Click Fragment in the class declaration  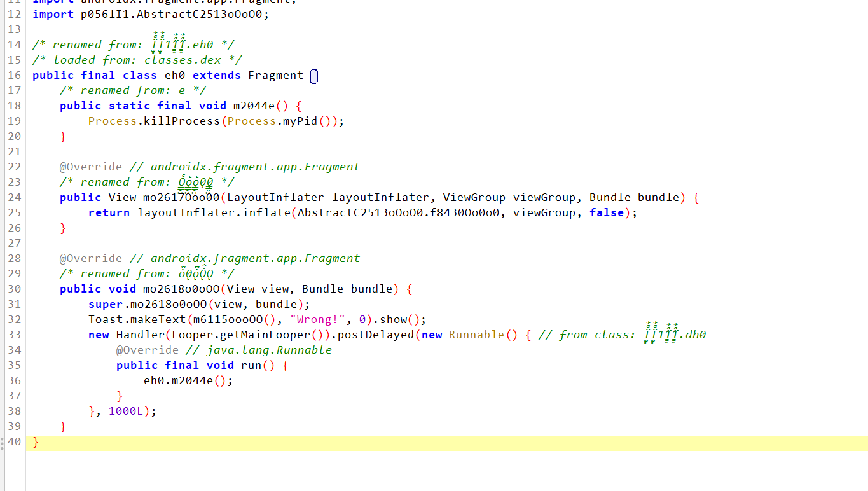pyautogui.click(x=275, y=75)
